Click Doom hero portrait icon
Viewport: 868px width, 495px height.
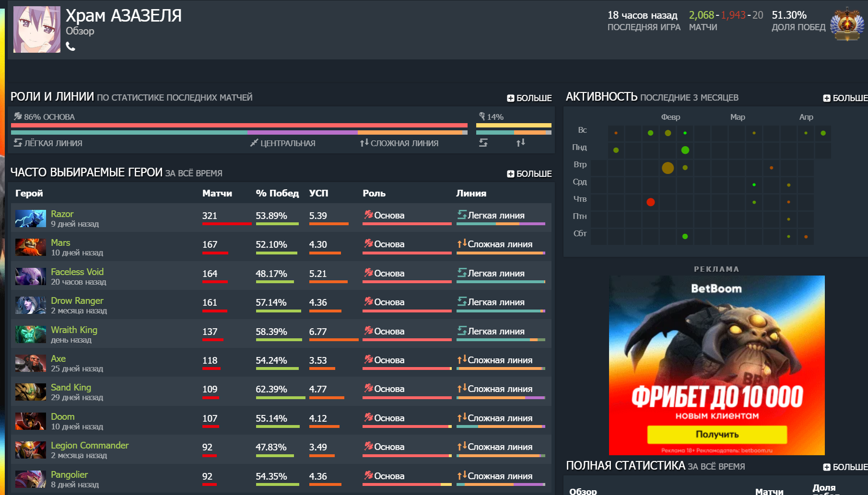pyautogui.click(x=31, y=421)
